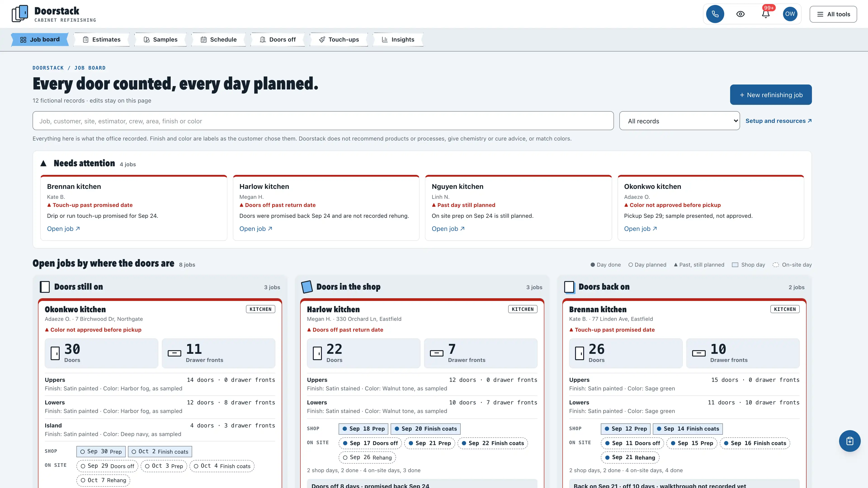Open the Insights tab
This screenshot has width=868, height=488.
click(398, 39)
